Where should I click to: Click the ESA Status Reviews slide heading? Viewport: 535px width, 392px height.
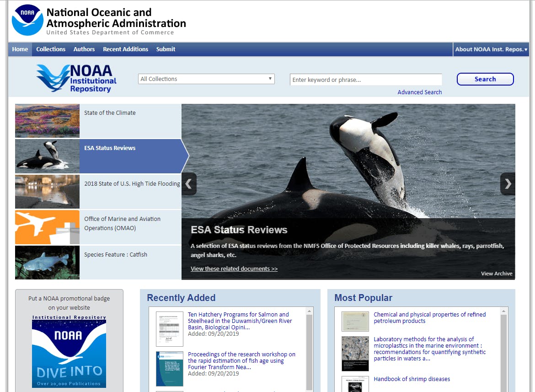tap(239, 230)
